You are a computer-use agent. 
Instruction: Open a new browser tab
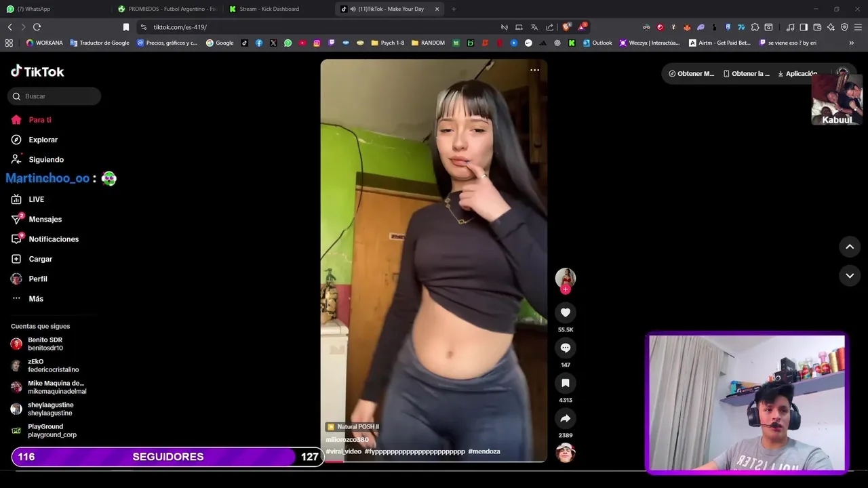[x=454, y=9]
